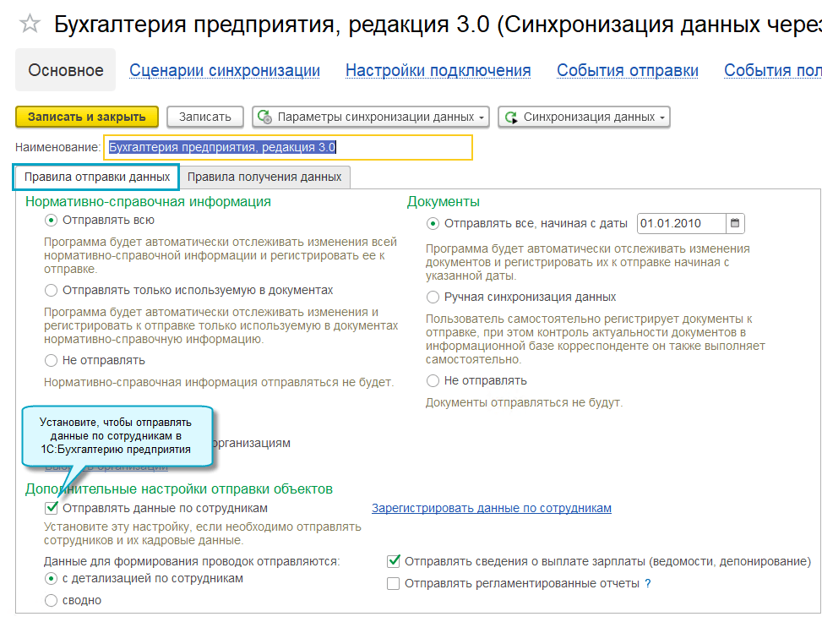Screen dimensions: 822x644
Task: Click Зарегистрировать данные по сотрудникам link
Action: point(491,508)
